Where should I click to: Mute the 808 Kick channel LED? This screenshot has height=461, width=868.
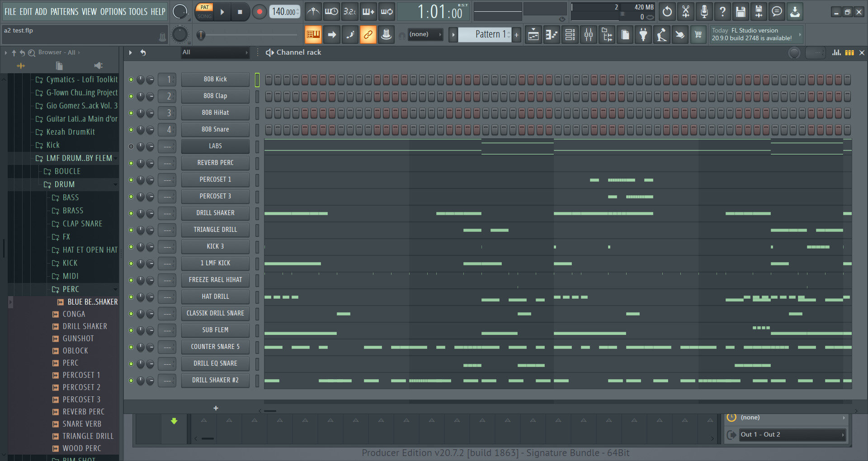click(131, 80)
